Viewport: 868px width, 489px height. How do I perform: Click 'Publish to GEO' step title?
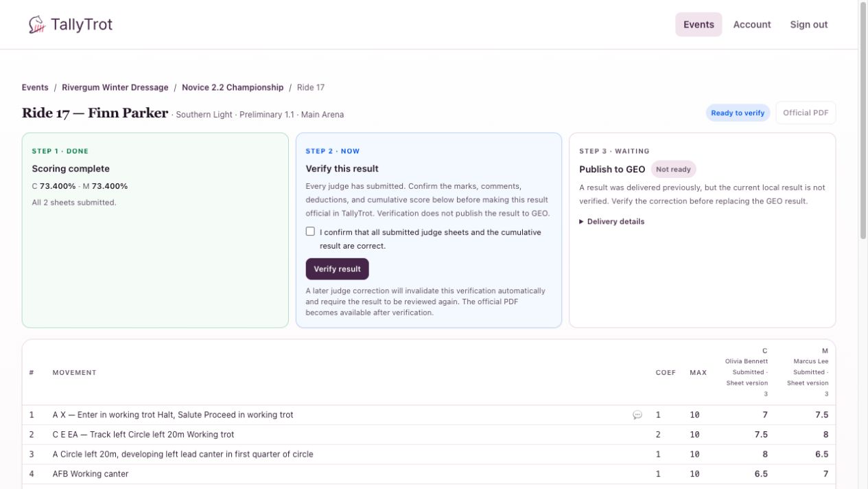612,169
